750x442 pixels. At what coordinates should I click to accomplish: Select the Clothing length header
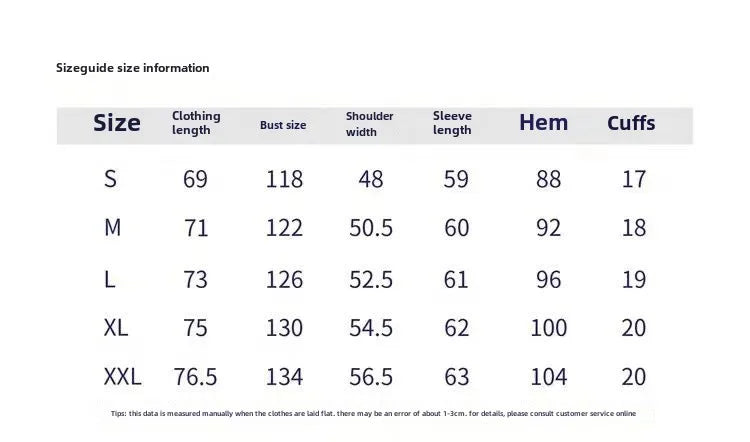point(196,123)
